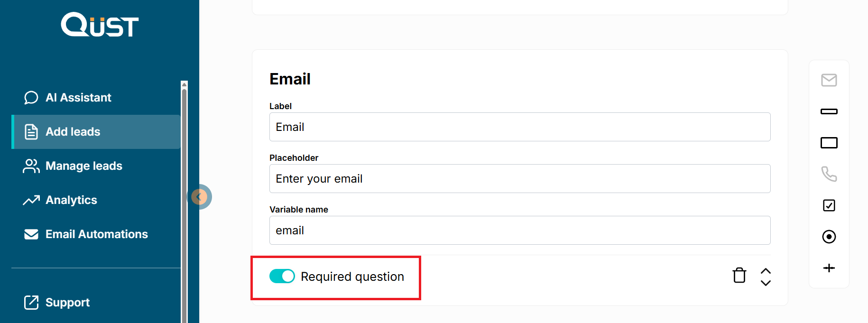Go to Analytics section

tap(71, 200)
